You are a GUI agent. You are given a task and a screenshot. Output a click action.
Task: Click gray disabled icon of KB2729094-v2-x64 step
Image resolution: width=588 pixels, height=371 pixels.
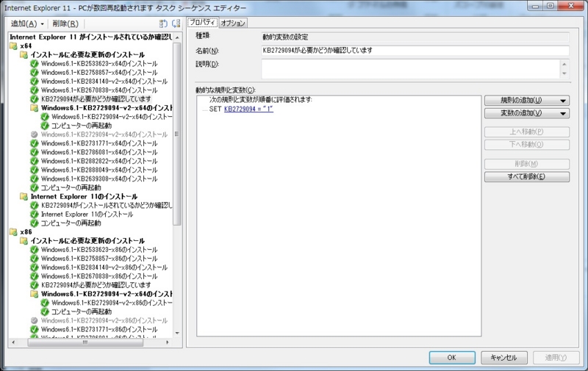pos(35,134)
